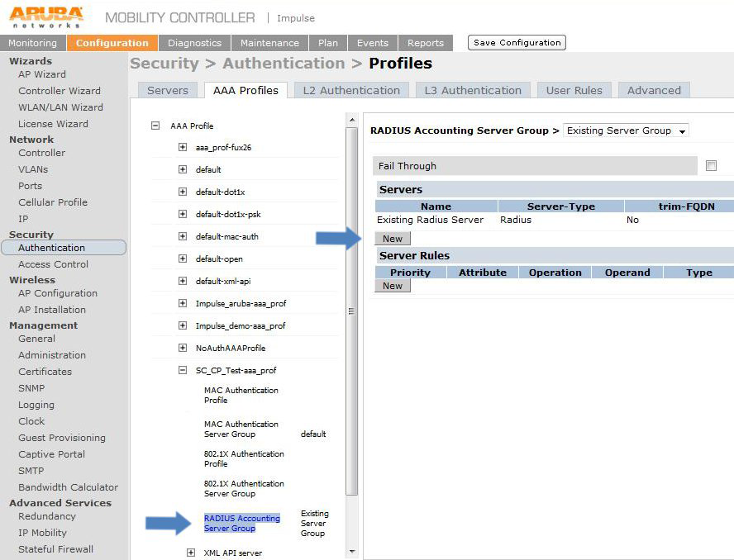This screenshot has height=560, width=734.
Task: Open the L2 Authentication sub-tab
Action: coord(351,90)
